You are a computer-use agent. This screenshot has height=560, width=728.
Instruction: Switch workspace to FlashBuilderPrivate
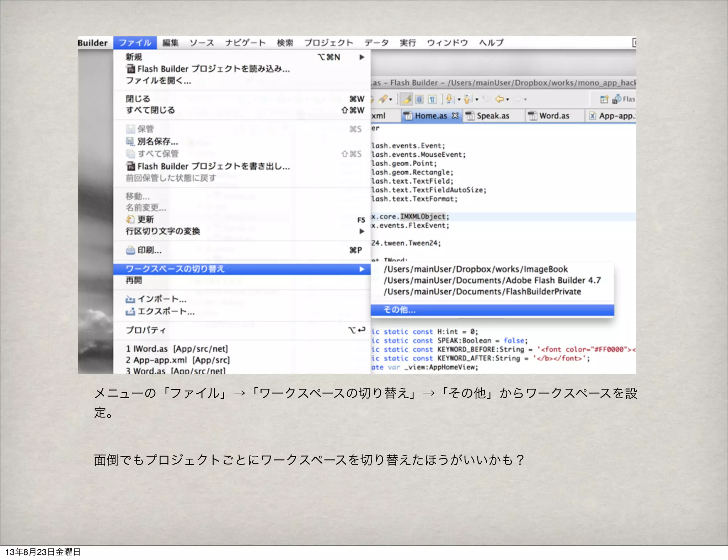(x=492, y=292)
